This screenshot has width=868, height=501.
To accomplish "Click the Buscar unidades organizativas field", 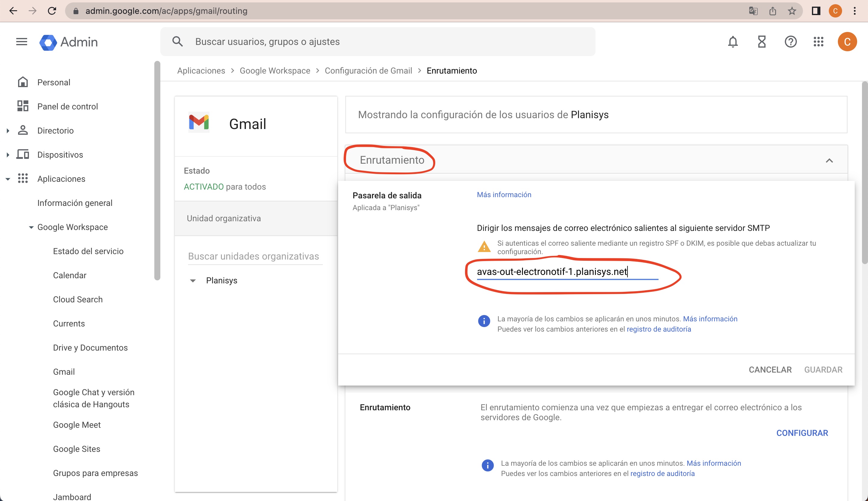I will tap(255, 256).
